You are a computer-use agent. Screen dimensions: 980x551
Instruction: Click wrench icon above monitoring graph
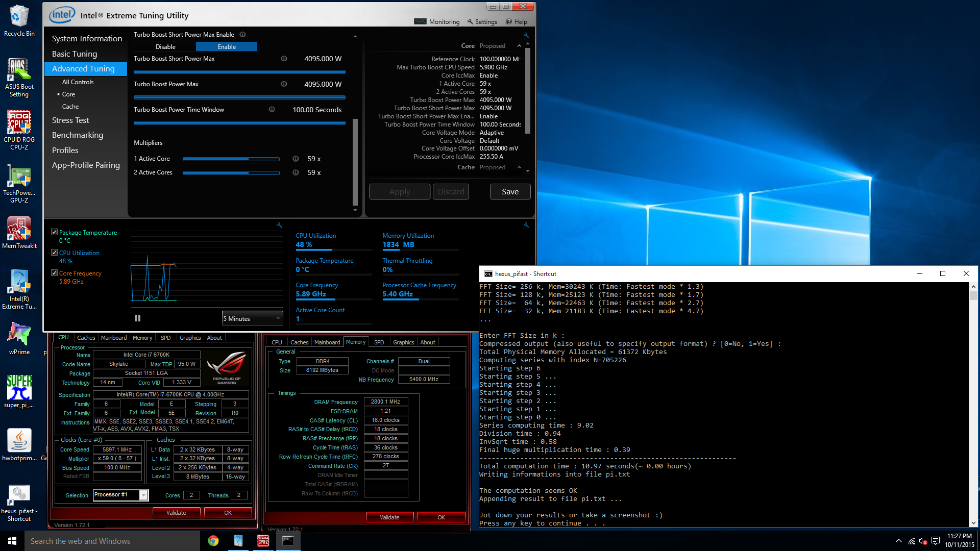(x=279, y=225)
